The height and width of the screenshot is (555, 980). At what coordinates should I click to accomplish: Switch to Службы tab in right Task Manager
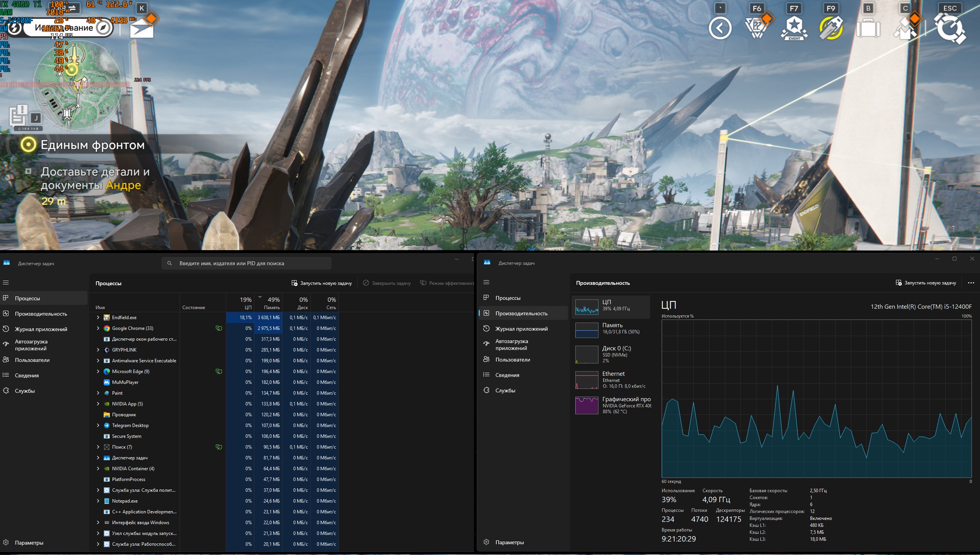[x=505, y=390]
